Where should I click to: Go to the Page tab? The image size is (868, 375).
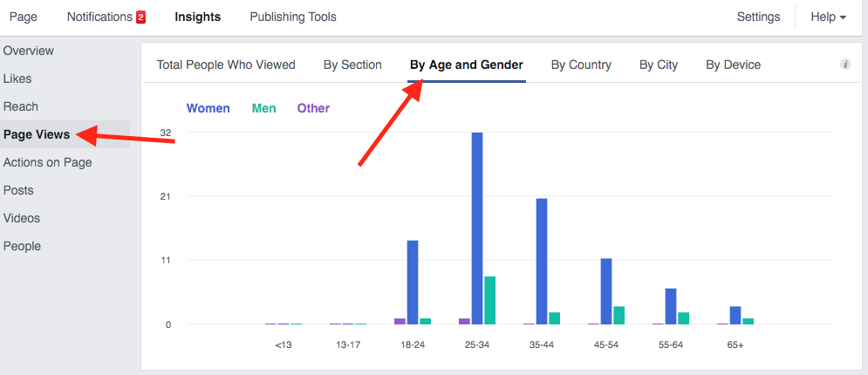(23, 17)
